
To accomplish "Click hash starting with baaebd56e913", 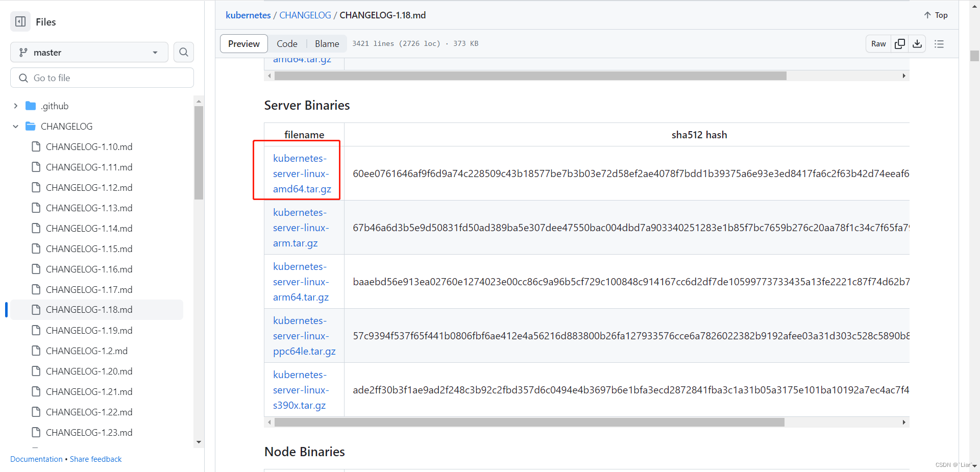I will [x=631, y=282].
